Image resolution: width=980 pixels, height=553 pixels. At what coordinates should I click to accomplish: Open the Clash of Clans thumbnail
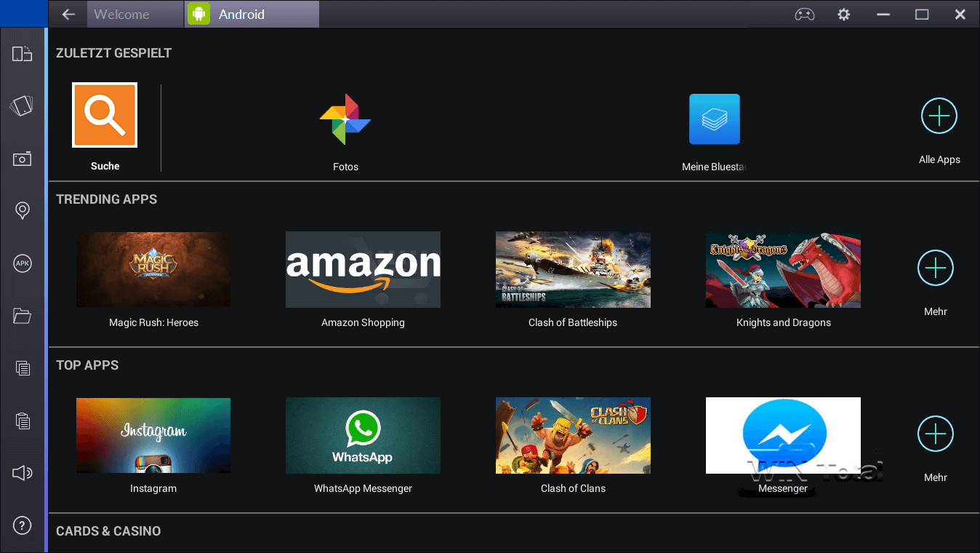pos(572,435)
